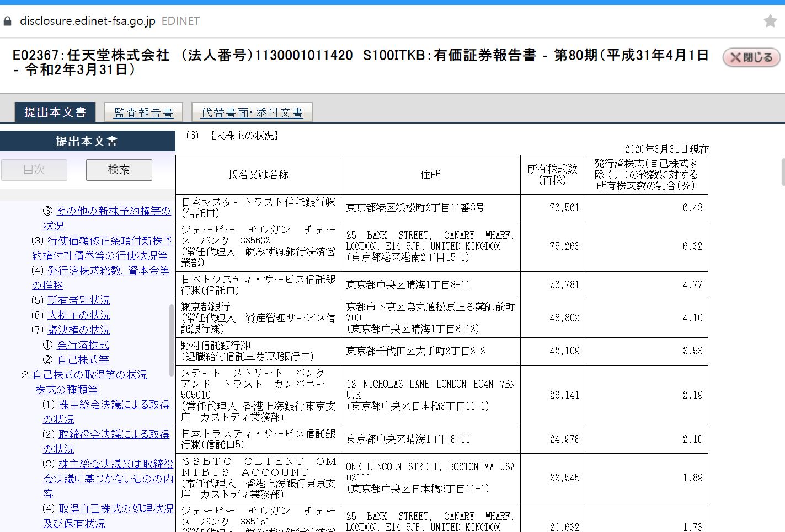
Task: Open link 株主総会決議又は取締役会決議に基づかないものの内容
Action: [x=108, y=479]
